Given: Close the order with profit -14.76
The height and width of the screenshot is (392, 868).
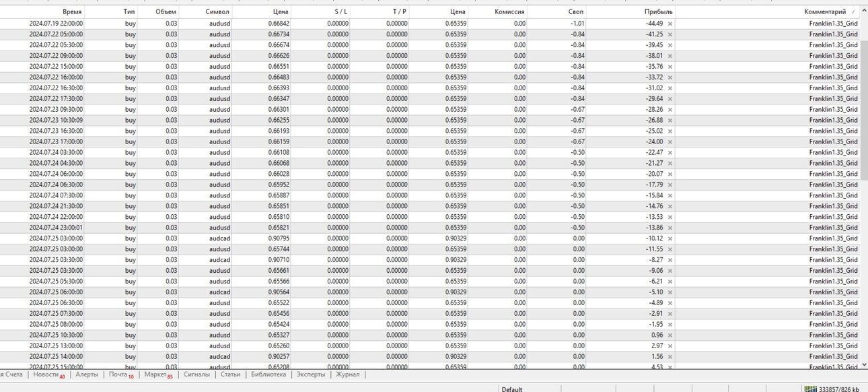Looking at the screenshot, I should [670, 207].
